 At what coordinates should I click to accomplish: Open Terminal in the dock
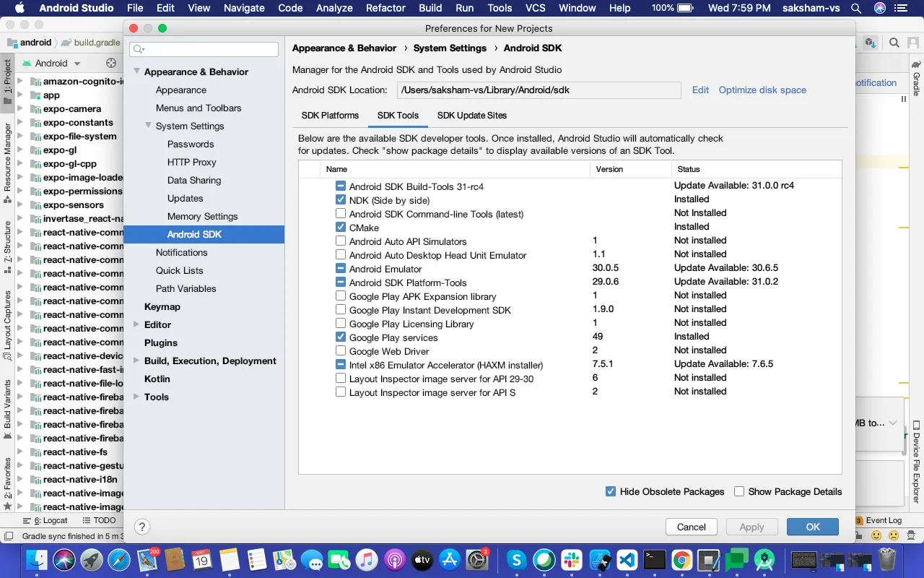click(x=655, y=560)
